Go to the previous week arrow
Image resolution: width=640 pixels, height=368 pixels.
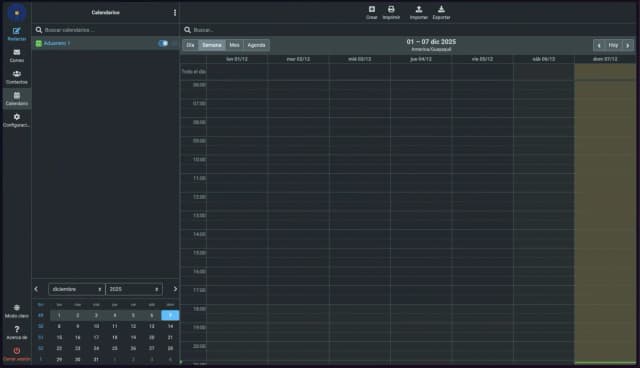[x=599, y=45]
